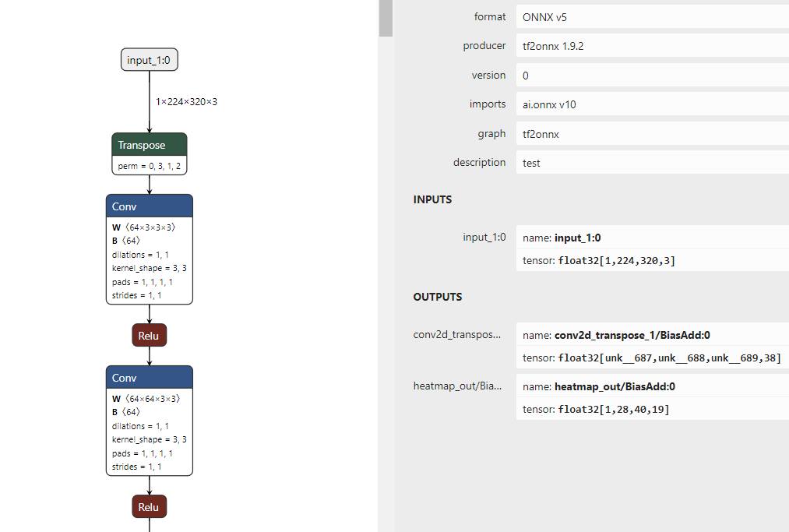Click the imports field ai.onnx v10
The width and height of the screenshot is (789, 532).
653,104
